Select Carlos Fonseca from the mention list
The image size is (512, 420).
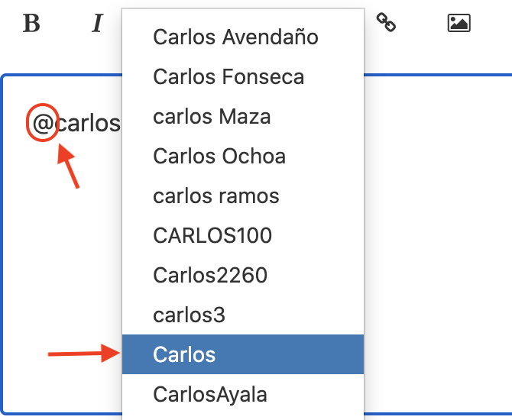[x=243, y=76]
